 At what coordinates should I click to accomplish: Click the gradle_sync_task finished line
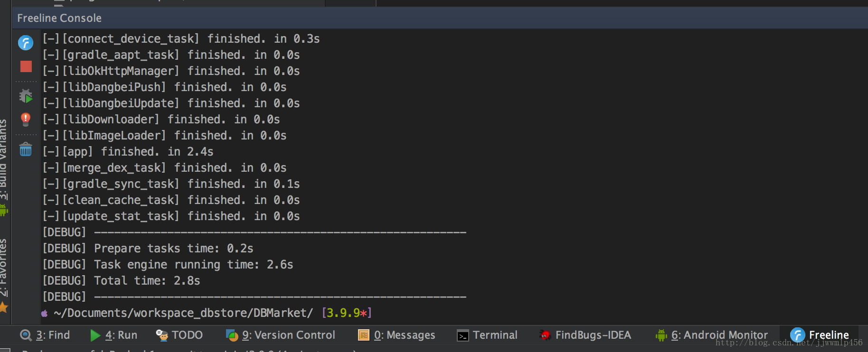point(171,184)
